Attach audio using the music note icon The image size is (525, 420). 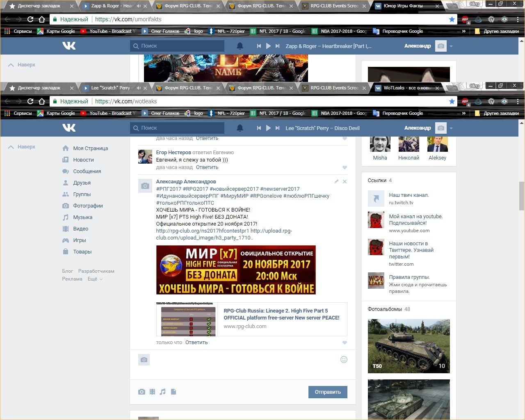click(x=163, y=392)
